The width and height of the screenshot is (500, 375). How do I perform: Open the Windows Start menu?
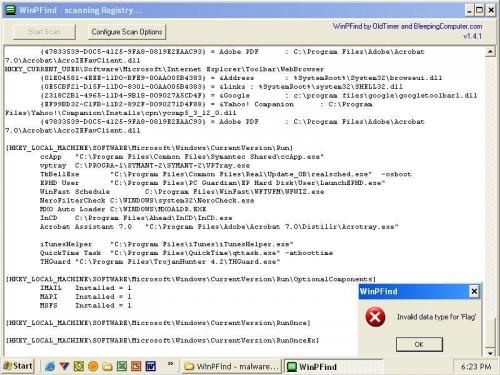click(18, 366)
